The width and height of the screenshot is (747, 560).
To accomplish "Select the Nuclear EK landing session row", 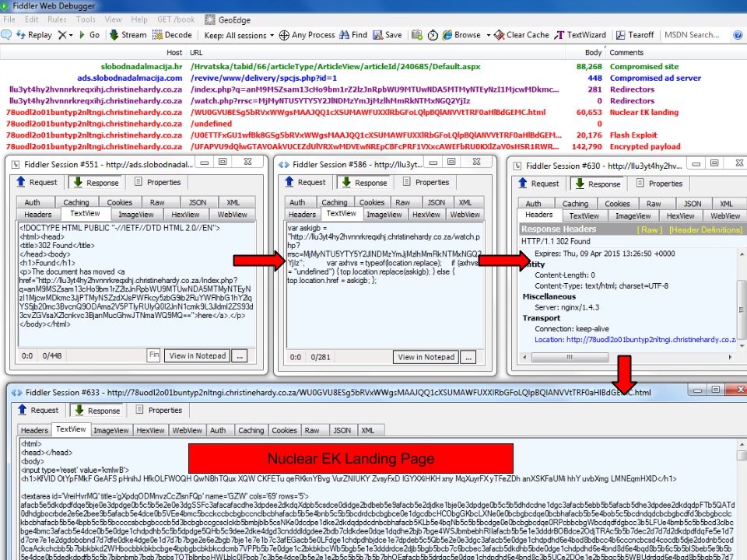I will [x=311, y=112].
